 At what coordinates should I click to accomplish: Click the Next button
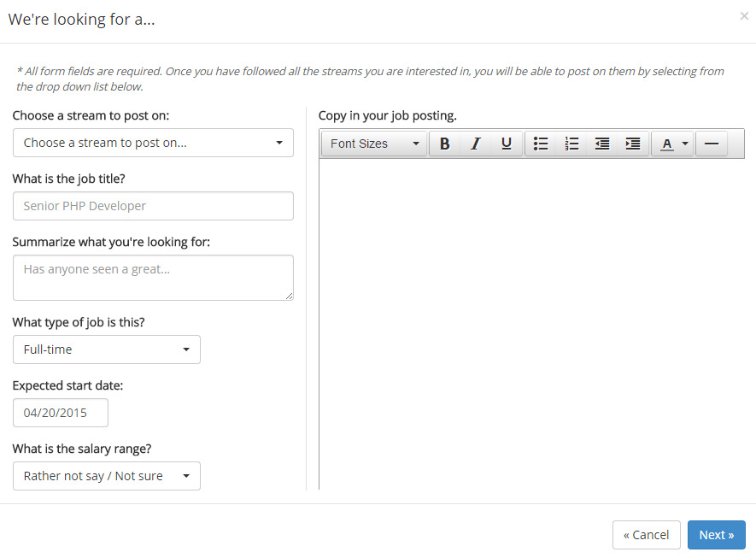click(717, 535)
